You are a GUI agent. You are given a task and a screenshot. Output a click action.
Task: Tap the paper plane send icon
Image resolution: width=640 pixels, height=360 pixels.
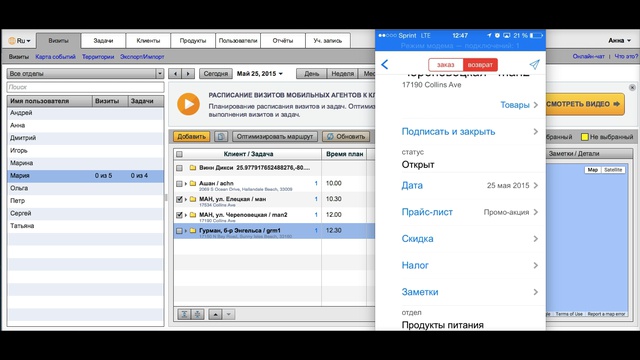tap(534, 64)
